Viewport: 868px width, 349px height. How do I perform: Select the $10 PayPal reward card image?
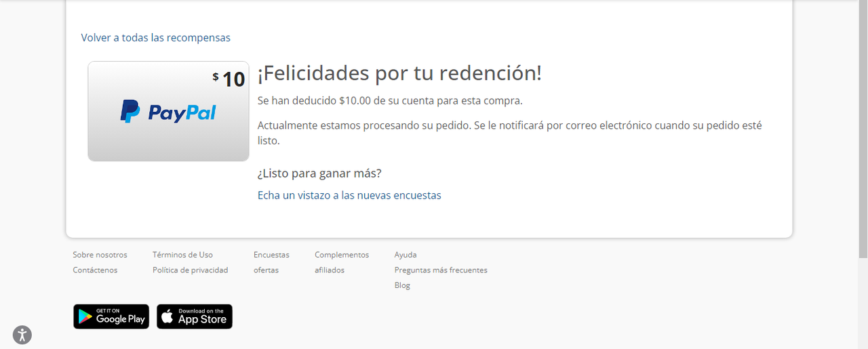[x=168, y=111]
